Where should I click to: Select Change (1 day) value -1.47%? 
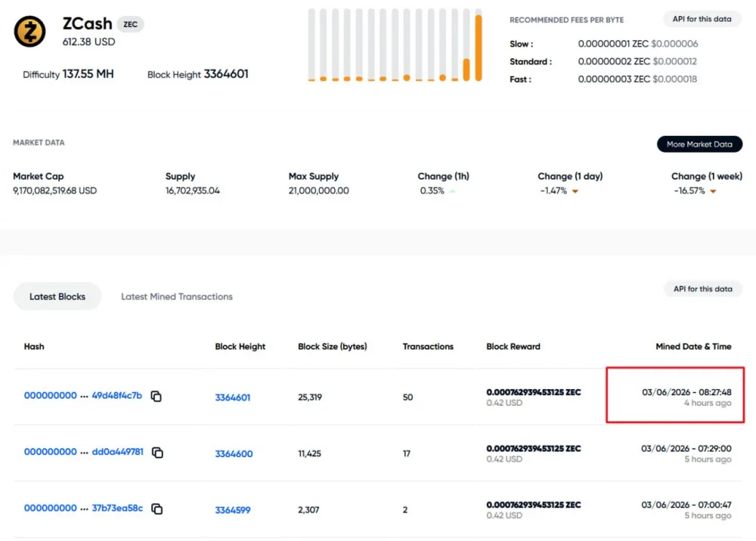coord(553,190)
